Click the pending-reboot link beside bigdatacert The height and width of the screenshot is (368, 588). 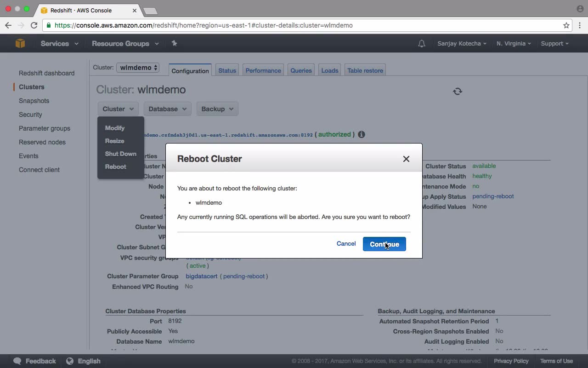tap(244, 276)
